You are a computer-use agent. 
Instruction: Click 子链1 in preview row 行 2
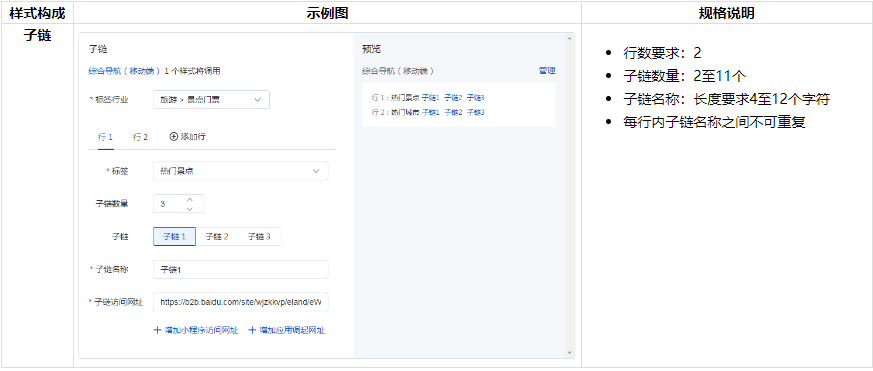(x=431, y=112)
